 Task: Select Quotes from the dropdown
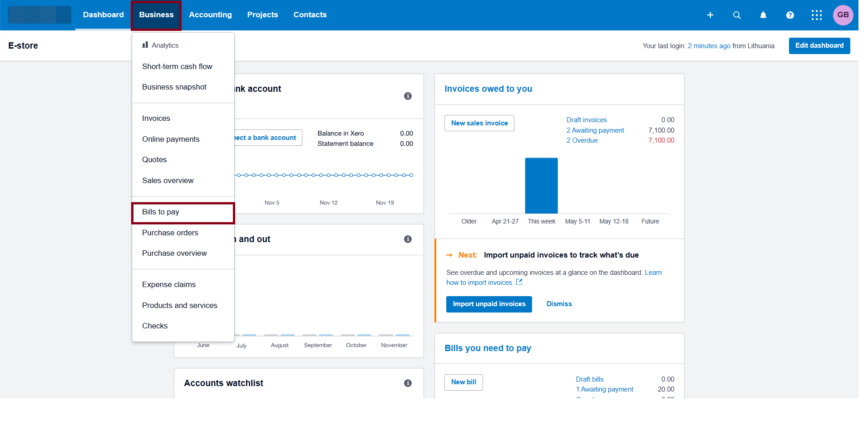[x=183, y=159]
